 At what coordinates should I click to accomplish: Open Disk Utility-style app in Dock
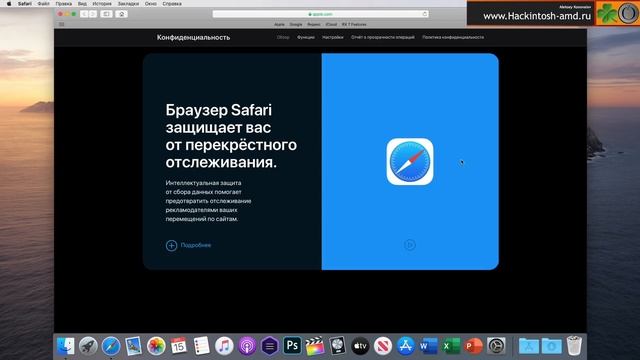(x=338, y=346)
